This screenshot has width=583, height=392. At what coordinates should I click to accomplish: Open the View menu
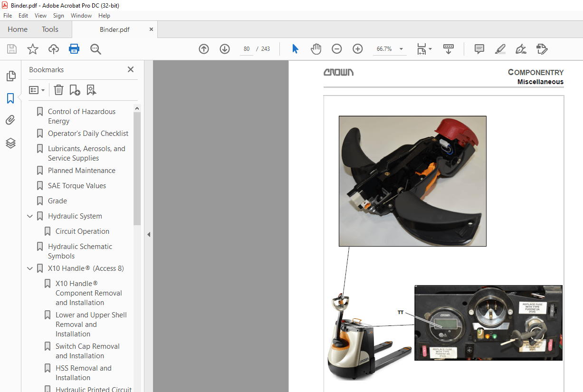pyautogui.click(x=40, y=16)
